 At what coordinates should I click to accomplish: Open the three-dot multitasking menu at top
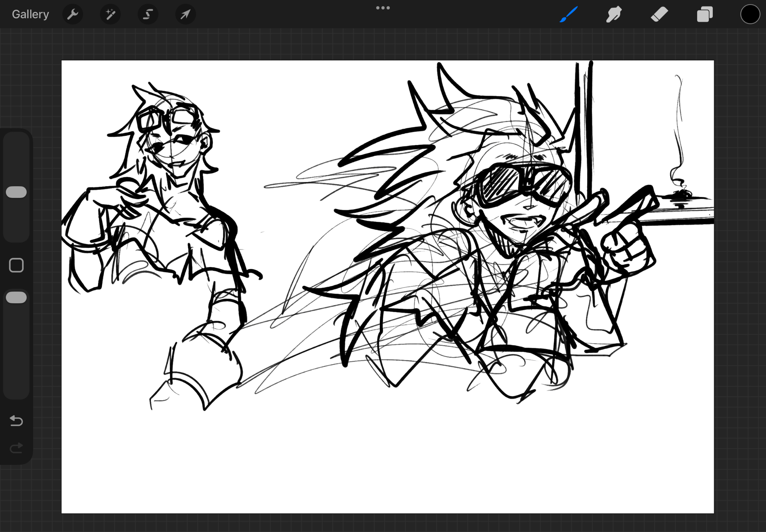383,8
